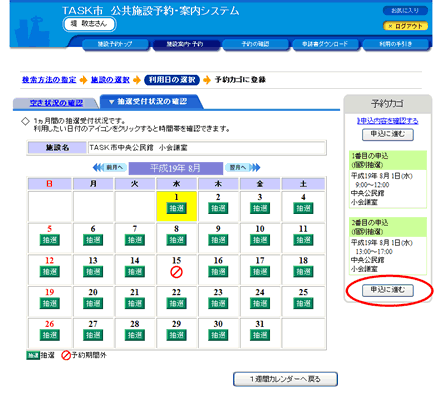Click the 抽選 icon under day 17
This screenshot has width=440, height=395.
260,272
